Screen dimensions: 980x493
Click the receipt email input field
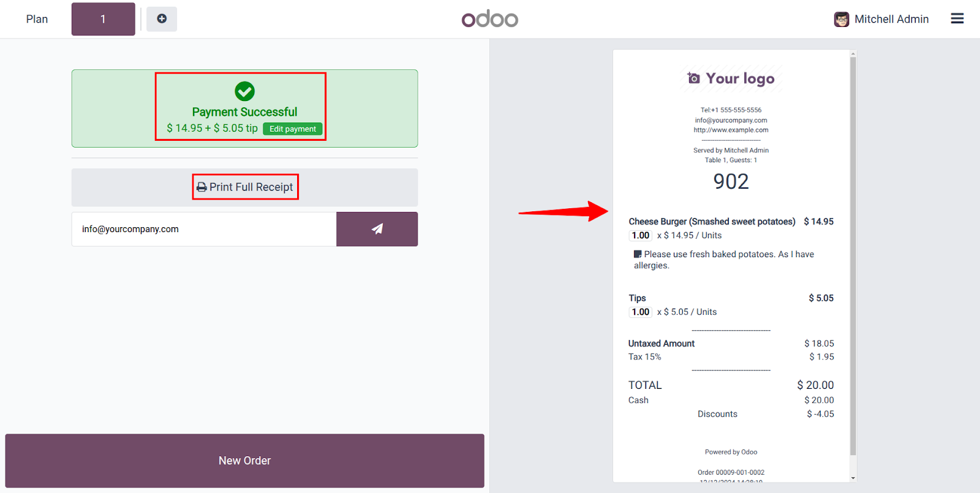tap(204, 229)
